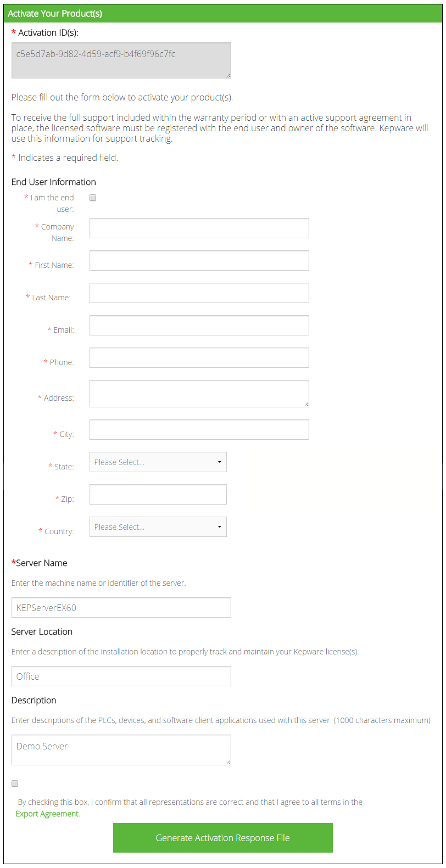Open the State dropdown
446x868 pixels.
click(158, 462)
